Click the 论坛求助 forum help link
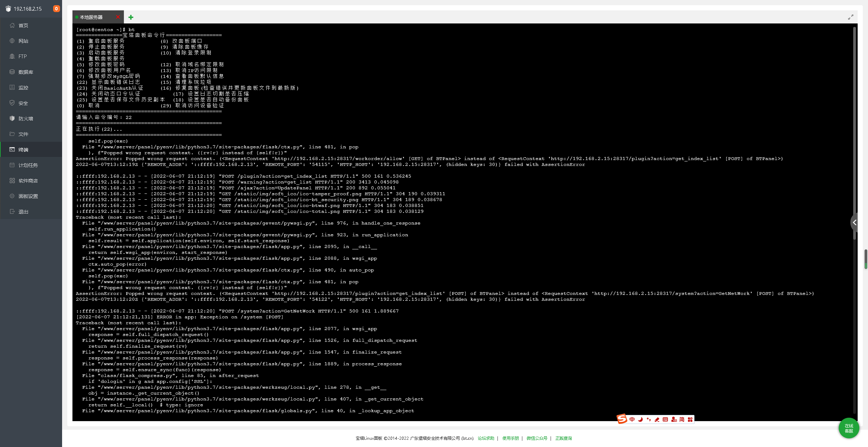 coord(486,438)
